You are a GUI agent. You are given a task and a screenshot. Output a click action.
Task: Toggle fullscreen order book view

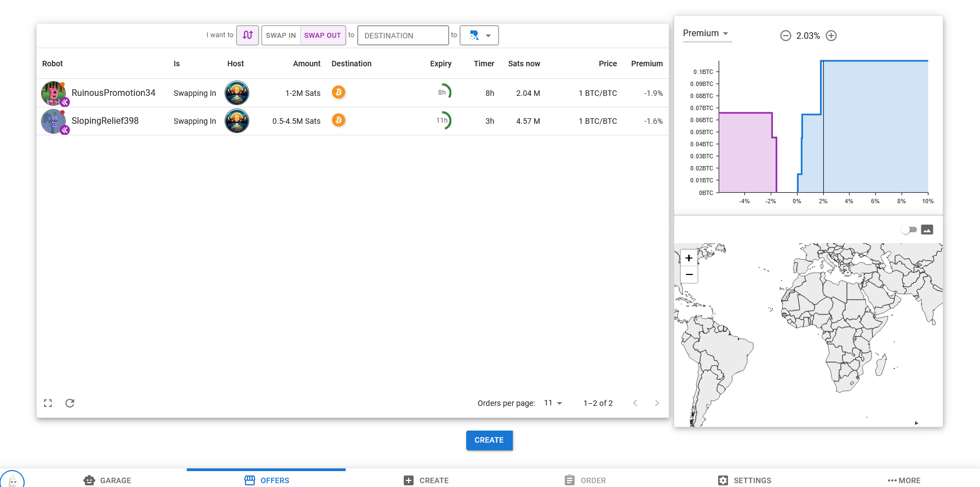point(48,403)
